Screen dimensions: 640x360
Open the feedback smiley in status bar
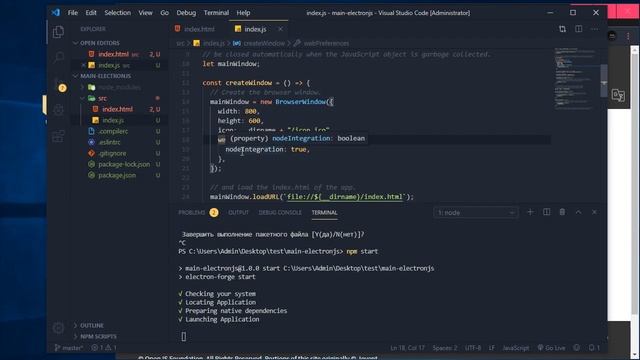576,348
